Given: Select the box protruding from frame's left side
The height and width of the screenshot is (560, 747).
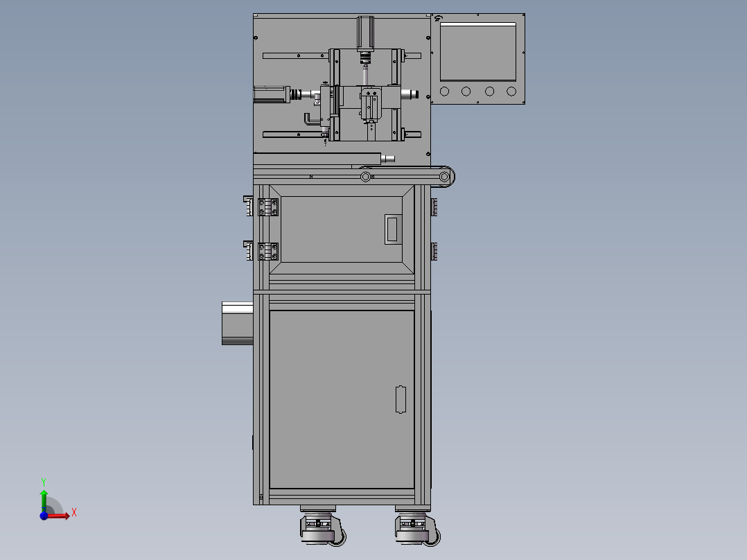Looking at the screenshot, I should 237,323.
